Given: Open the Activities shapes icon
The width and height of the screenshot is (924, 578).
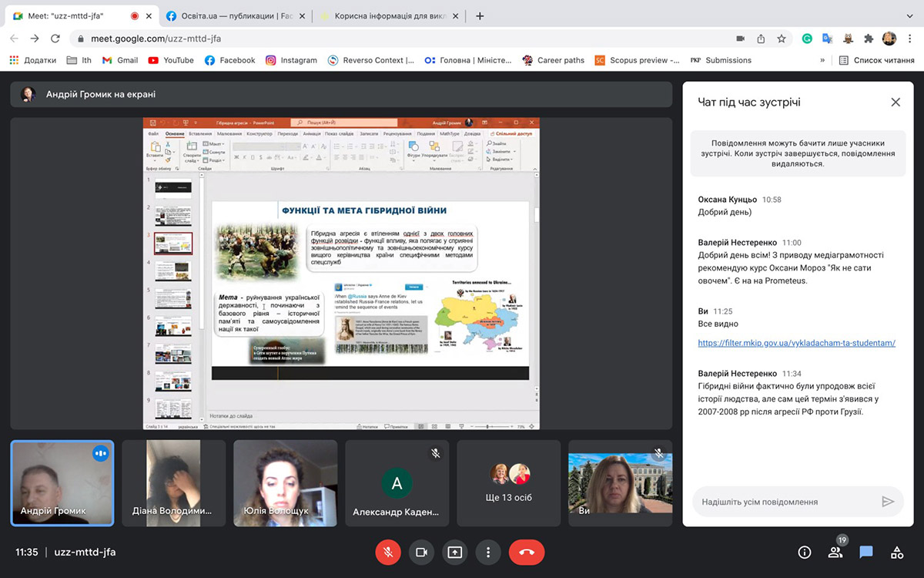Looking at the screenshot, I should 897,552.
